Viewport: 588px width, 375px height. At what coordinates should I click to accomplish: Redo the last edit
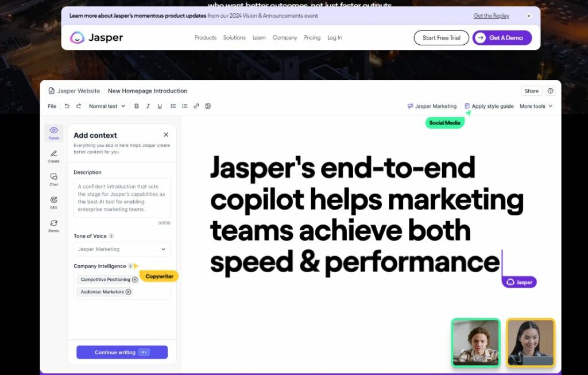click(79, 106)
